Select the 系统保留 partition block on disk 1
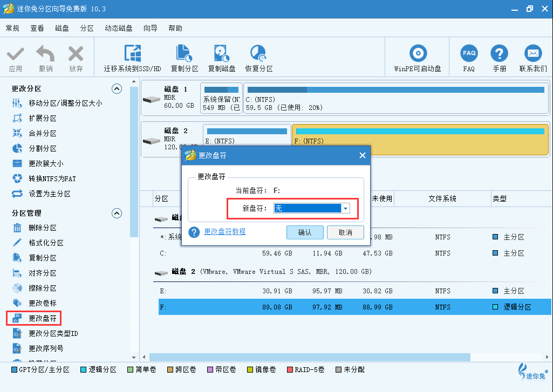 (x=222, y=98)
